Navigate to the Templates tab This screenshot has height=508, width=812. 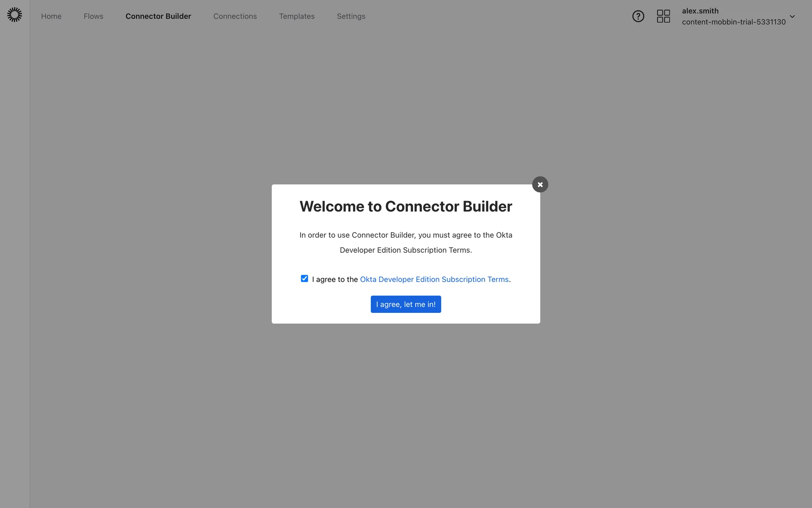coord(296,17)
